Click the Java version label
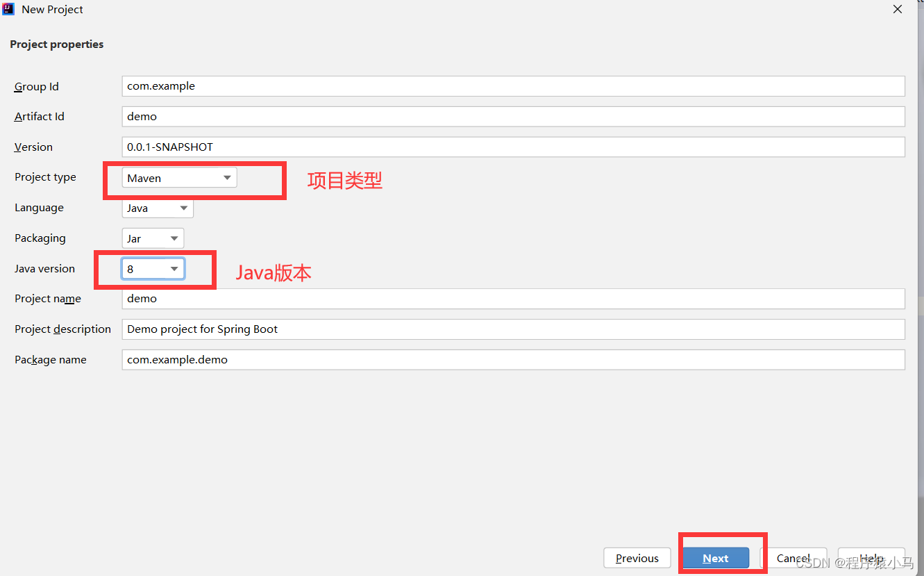 pyautogui.click(x=44, y=268)
